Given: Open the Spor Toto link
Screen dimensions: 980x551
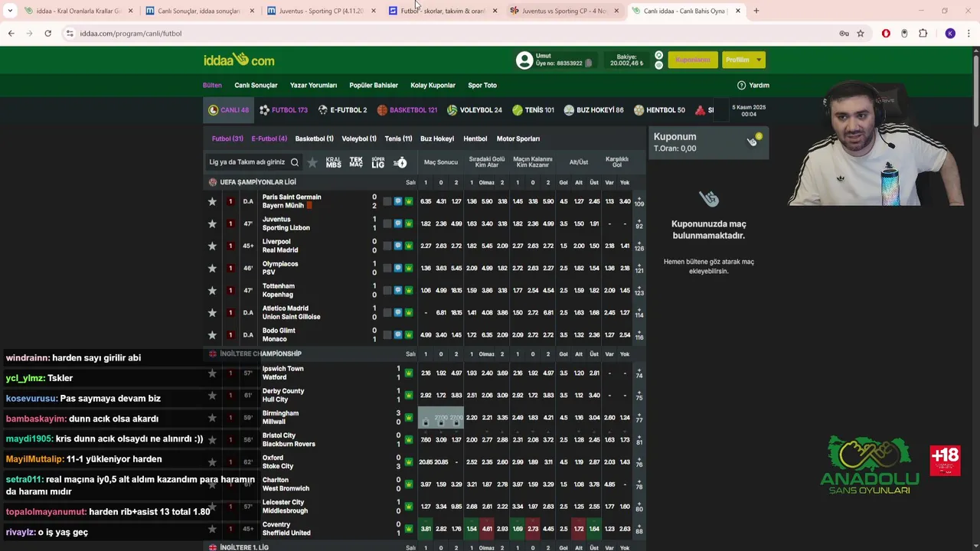Looking at the screenshot, I should coord(482,85).
